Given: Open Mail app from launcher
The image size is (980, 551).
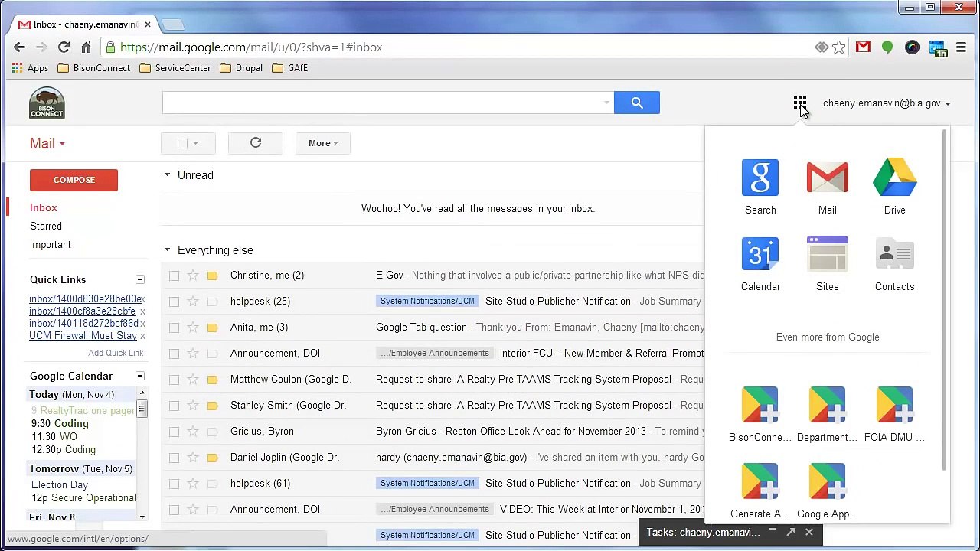Looking at the screenshot, I should tap(827, 187).
